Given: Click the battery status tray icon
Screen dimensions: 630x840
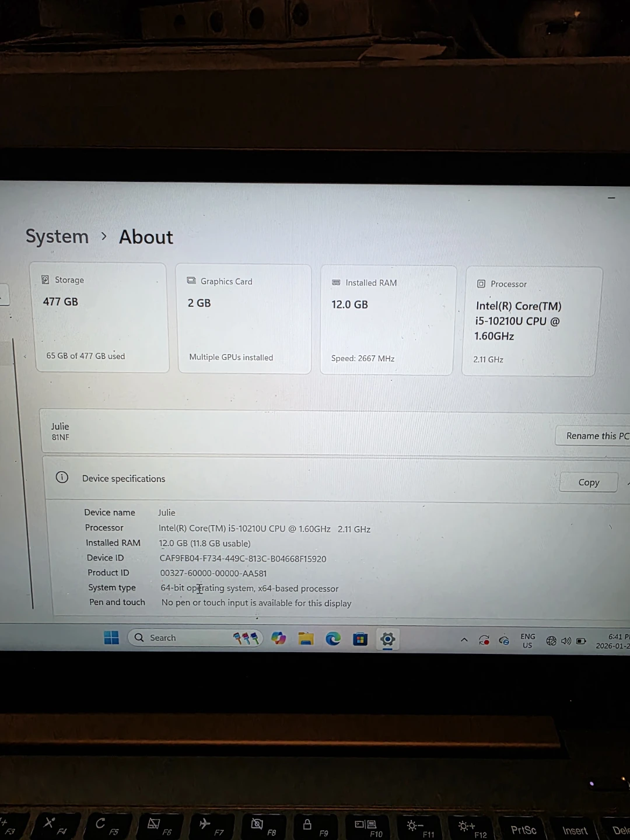Looking at the screenshot, I should pos(581,641).
